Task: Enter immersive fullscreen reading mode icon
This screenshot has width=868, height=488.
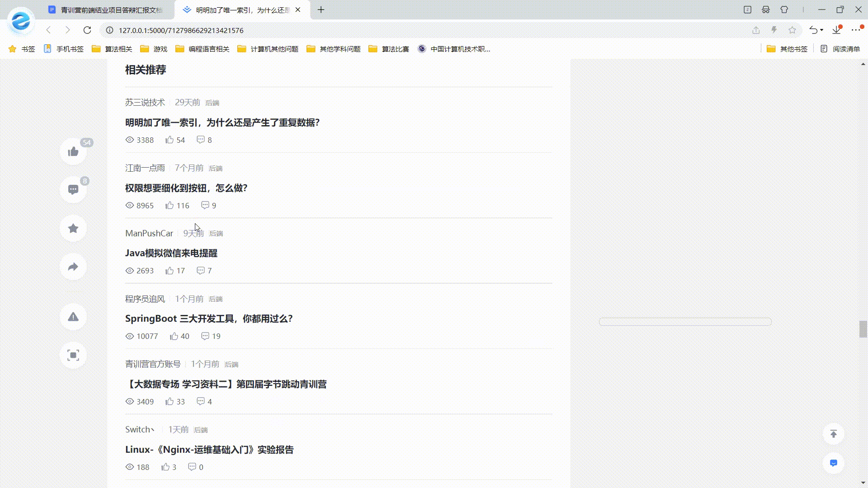Action: click(x=73, y=355)
